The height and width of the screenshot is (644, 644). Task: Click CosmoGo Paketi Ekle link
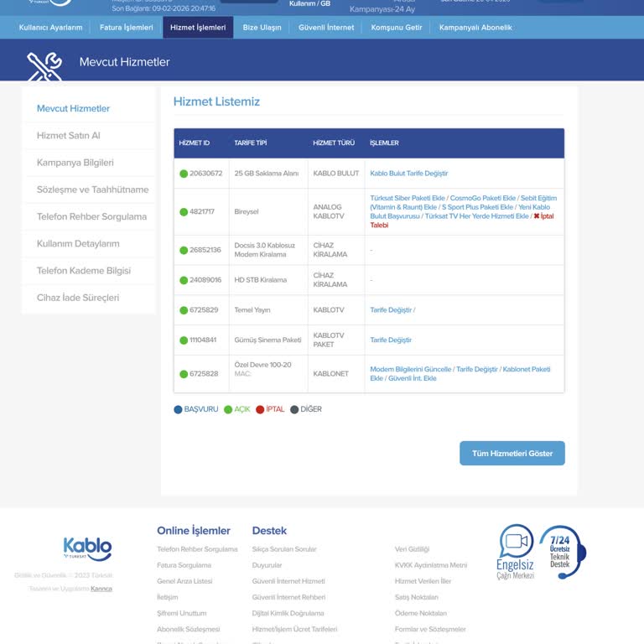483,198
